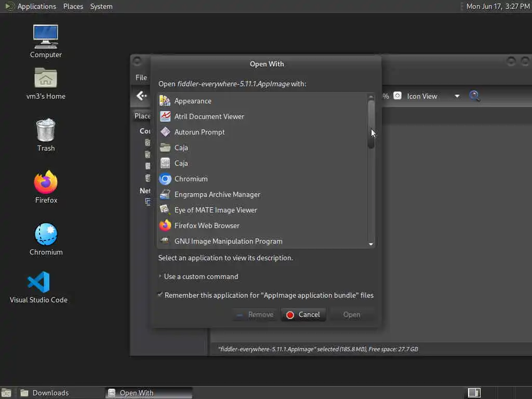The width and height of the screenshot is (532, 399).
Task: Open the Applications menu
Action: 37,6
